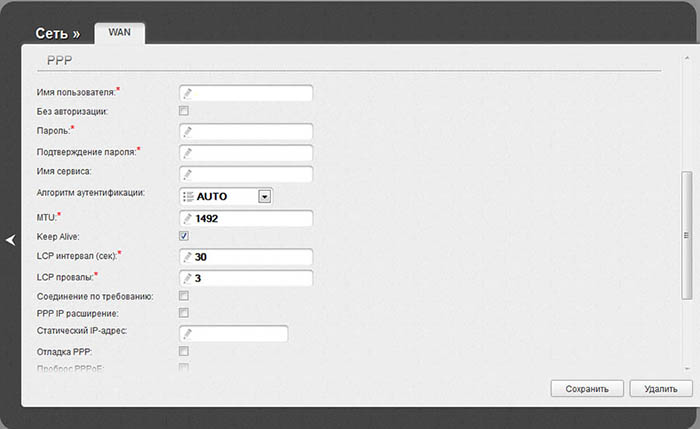
Task: Click the Пароль input field
Action: coord(246,132)
